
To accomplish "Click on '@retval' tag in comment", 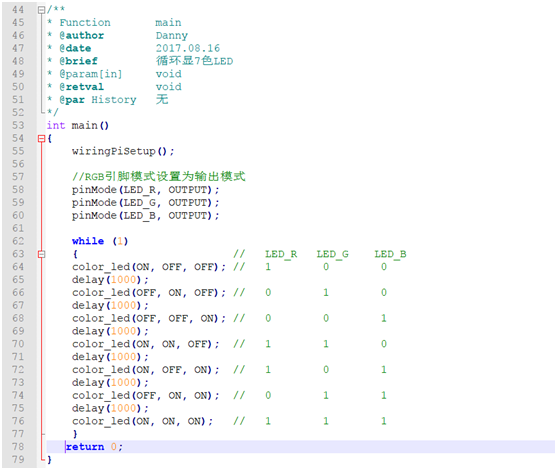I will coord(82,87).
